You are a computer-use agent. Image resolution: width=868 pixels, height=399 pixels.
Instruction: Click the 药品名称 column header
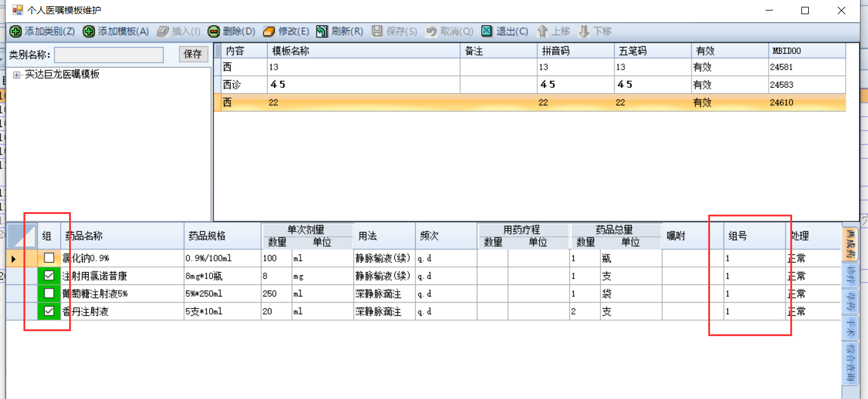[122, 236]
